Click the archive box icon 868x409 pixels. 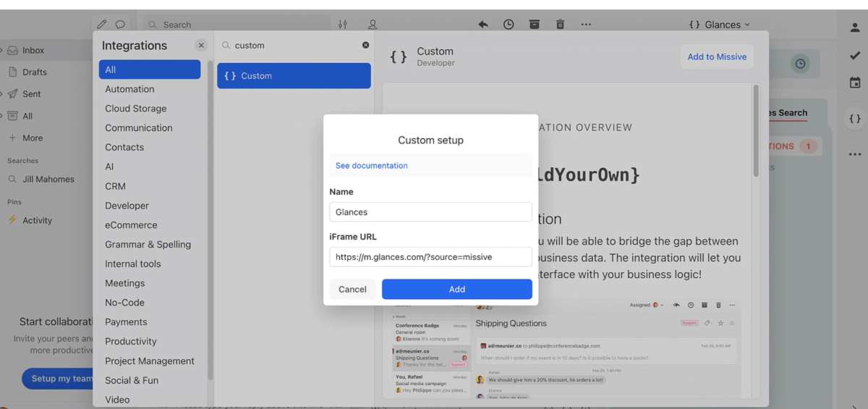click(535, 25)
